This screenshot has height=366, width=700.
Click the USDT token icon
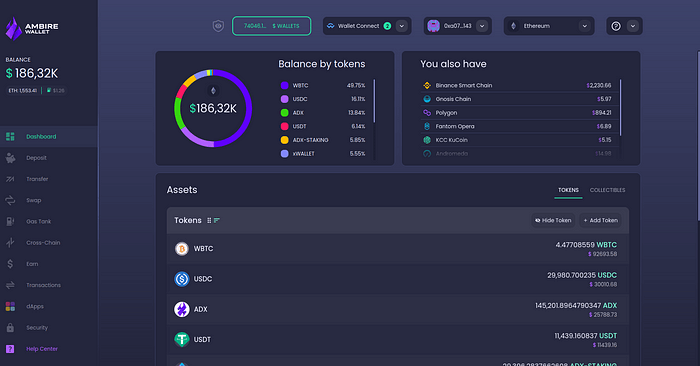tap(182, 340)
